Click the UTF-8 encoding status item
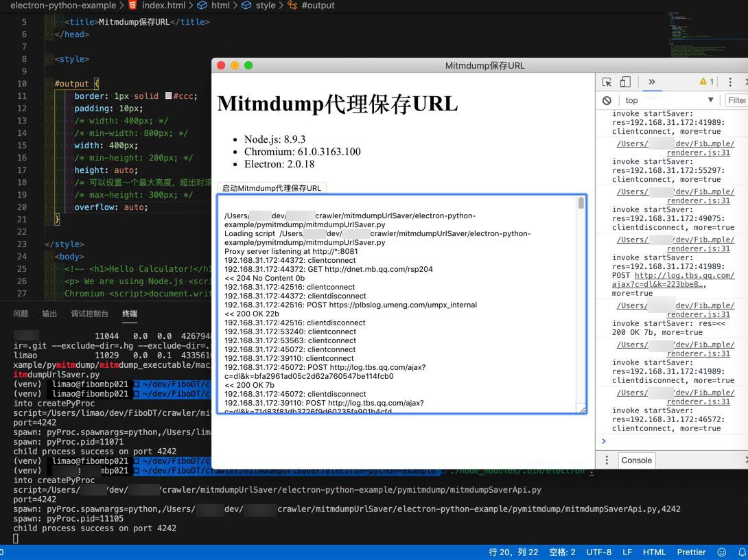The width and height of the screenshot is (748, 560). click(598, 552)
